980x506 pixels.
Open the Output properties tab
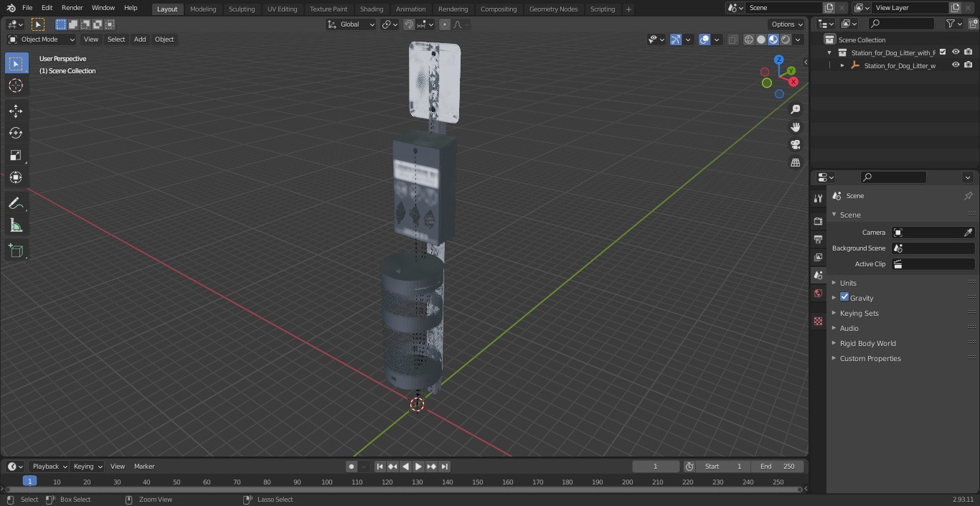tap(818, 239)
